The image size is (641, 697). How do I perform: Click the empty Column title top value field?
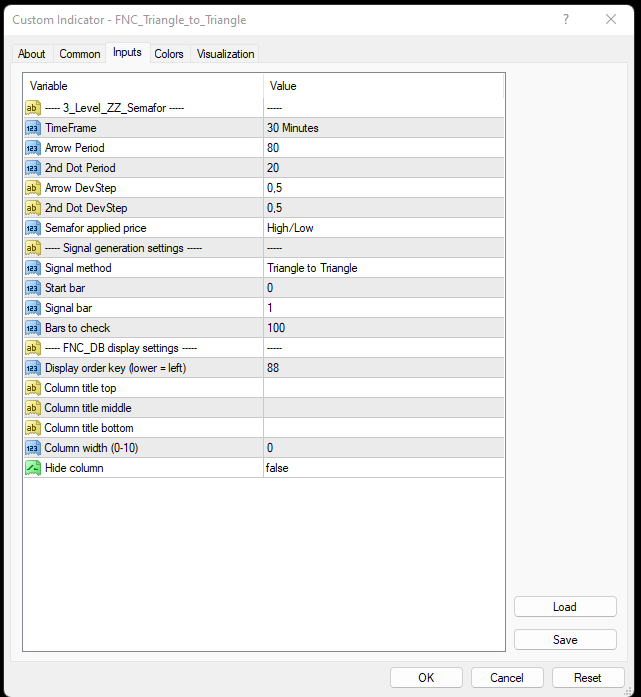click(384, 388)
